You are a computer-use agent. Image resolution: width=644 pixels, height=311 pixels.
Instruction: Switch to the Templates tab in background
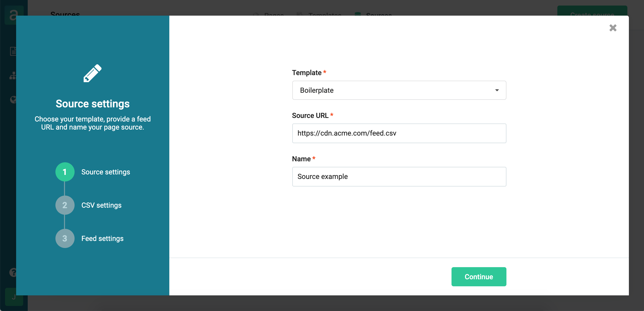319,14
